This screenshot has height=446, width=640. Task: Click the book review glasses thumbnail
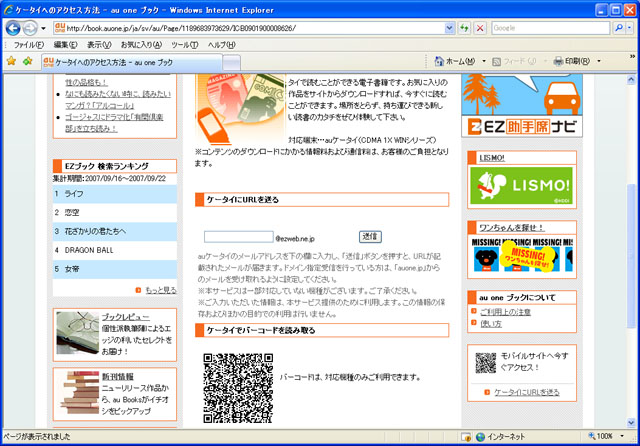[x=78, y=333]
